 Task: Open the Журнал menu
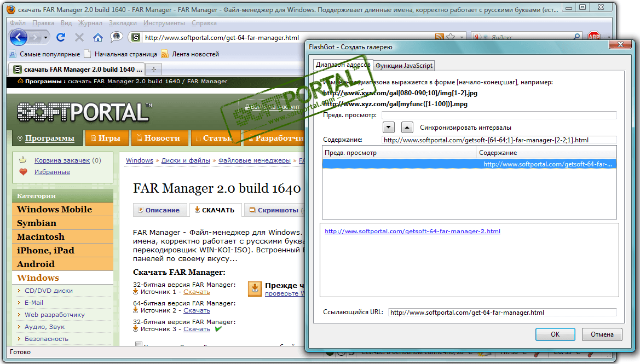(90, 23)
